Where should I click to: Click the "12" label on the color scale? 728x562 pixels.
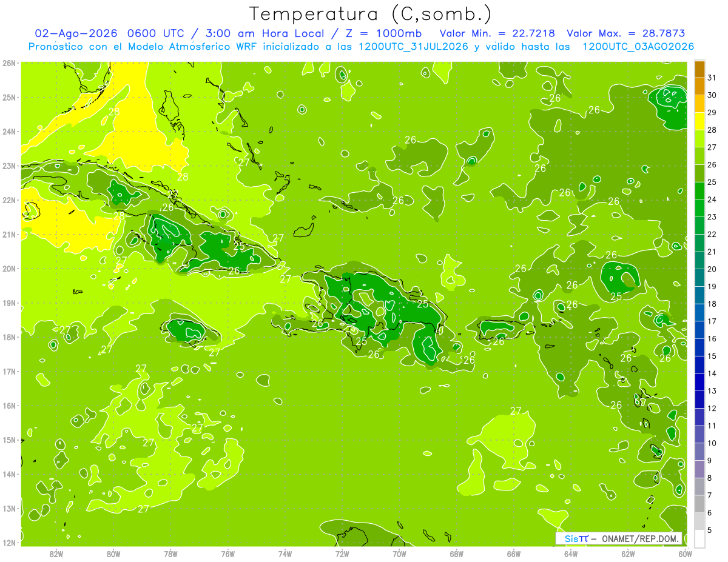[x=712, y=408]
